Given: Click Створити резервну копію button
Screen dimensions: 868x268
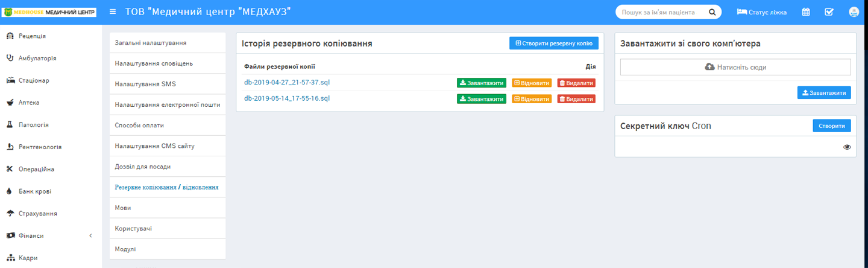Looking at the screenshot, I should (x=554, y=43).
